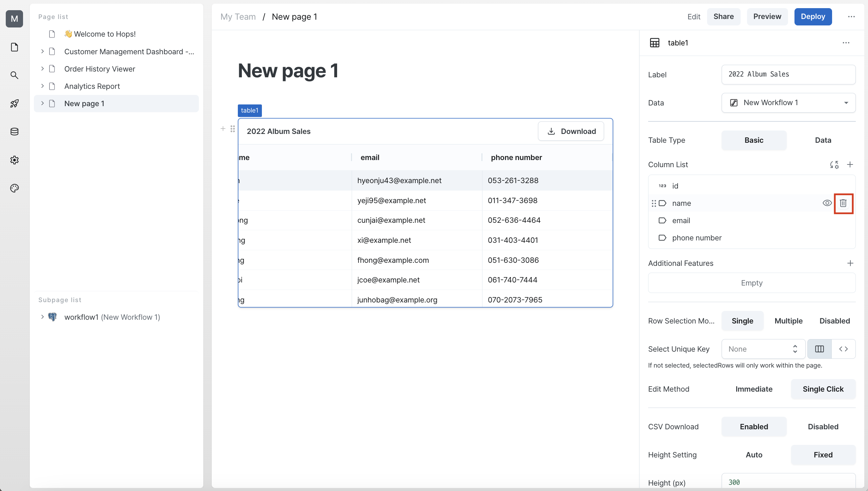Select the workflow1 (New Workflow 1) subpage
The image size is (868, 491).
click(116, 317)
